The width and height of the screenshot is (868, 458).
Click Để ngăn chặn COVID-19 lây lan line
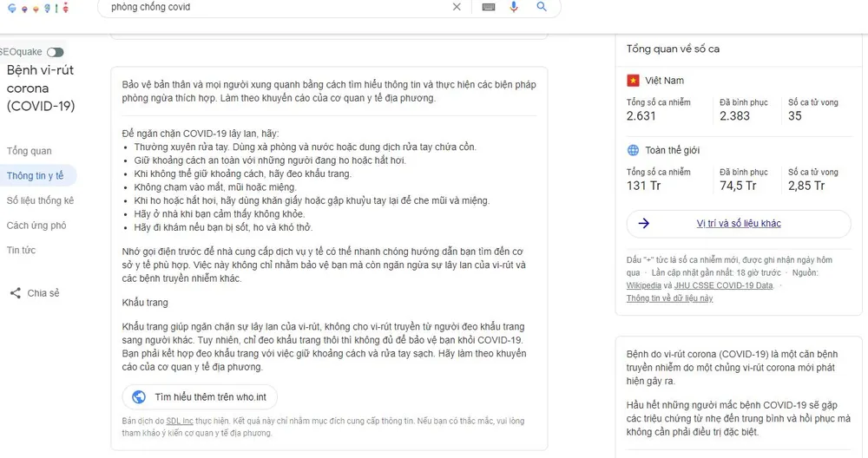[x=201, y=134]
